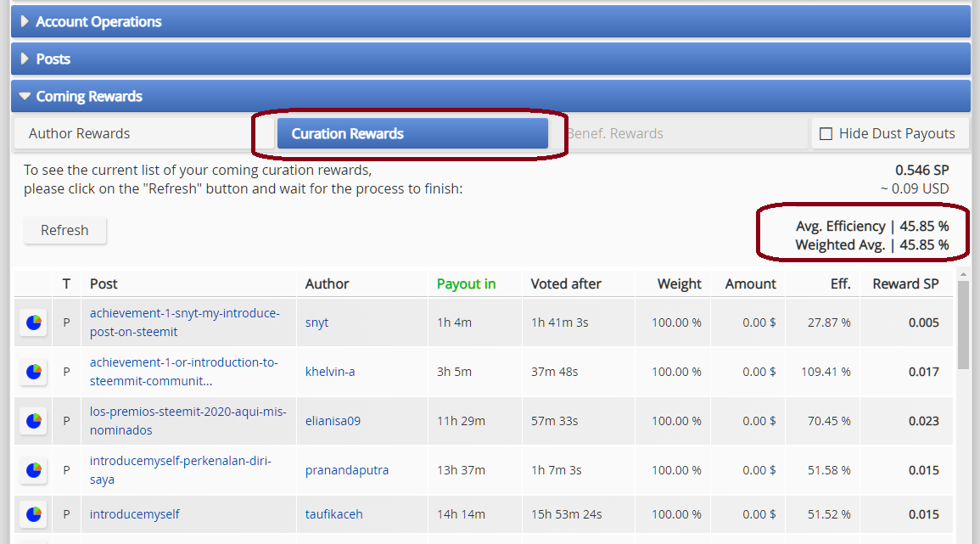Image resolution: width=980 pixels, height=544 pixels.
Task: Visit author taufikaceh profile
Action: click(x=333, y=514)
